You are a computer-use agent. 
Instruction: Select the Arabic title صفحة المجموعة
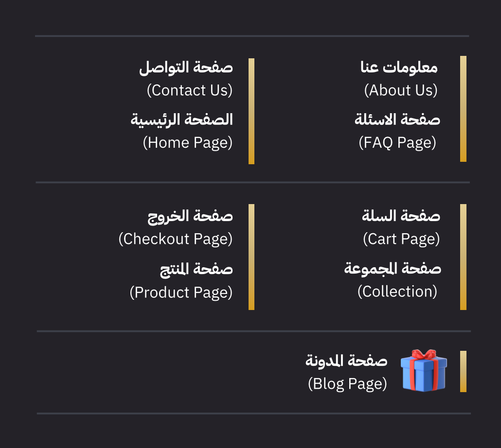pyautogui.click(x=393, y=269)
